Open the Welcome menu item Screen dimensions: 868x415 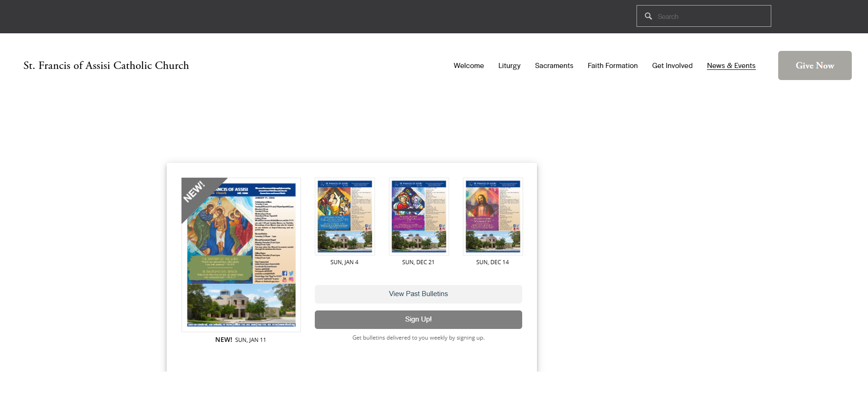pos(468,66)
